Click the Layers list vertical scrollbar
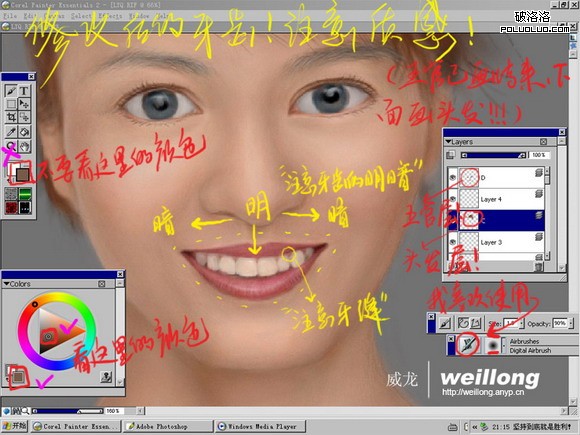Image resolution: width=580 pixels, height=435 pixels. (x=547, y=214)
